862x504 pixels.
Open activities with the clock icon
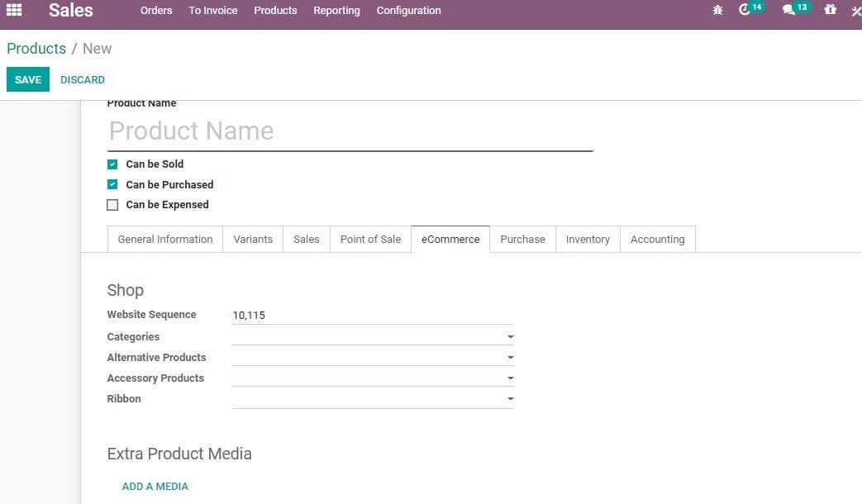click(747, 9)
